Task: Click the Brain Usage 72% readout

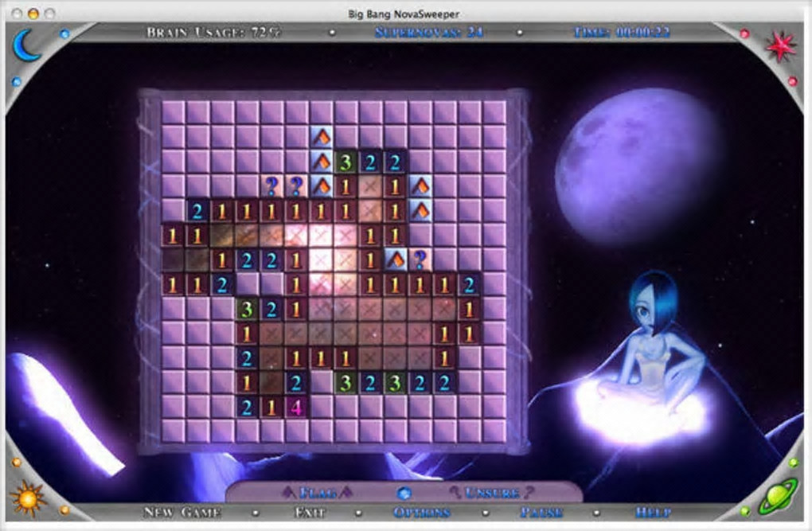Action: click(214, 32)
